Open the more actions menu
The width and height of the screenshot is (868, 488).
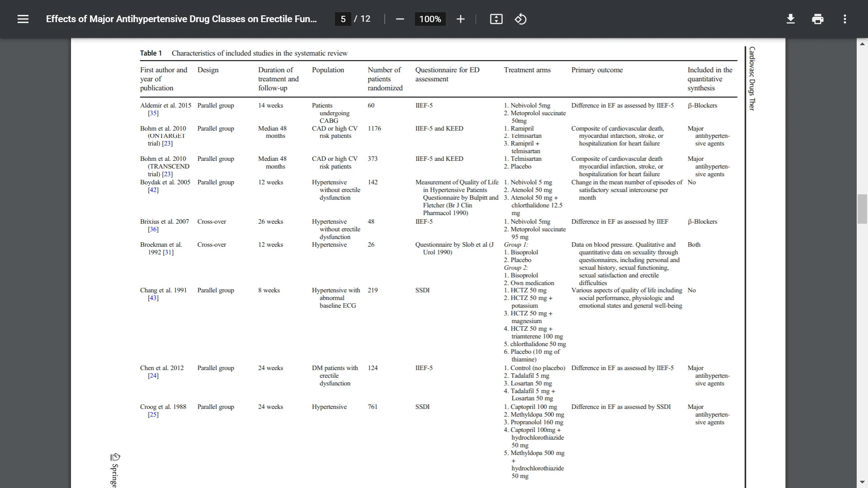coord(844,19)
